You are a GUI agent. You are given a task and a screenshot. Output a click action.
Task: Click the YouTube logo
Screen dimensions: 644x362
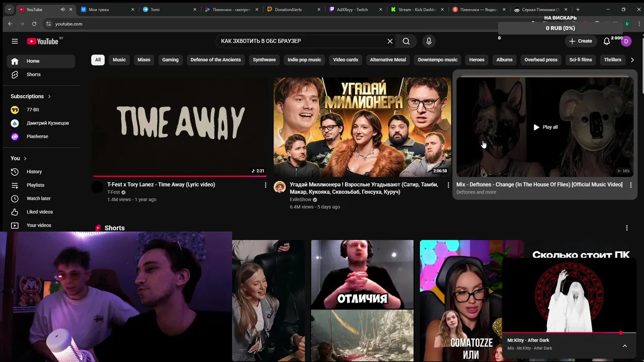coord(43,41)
